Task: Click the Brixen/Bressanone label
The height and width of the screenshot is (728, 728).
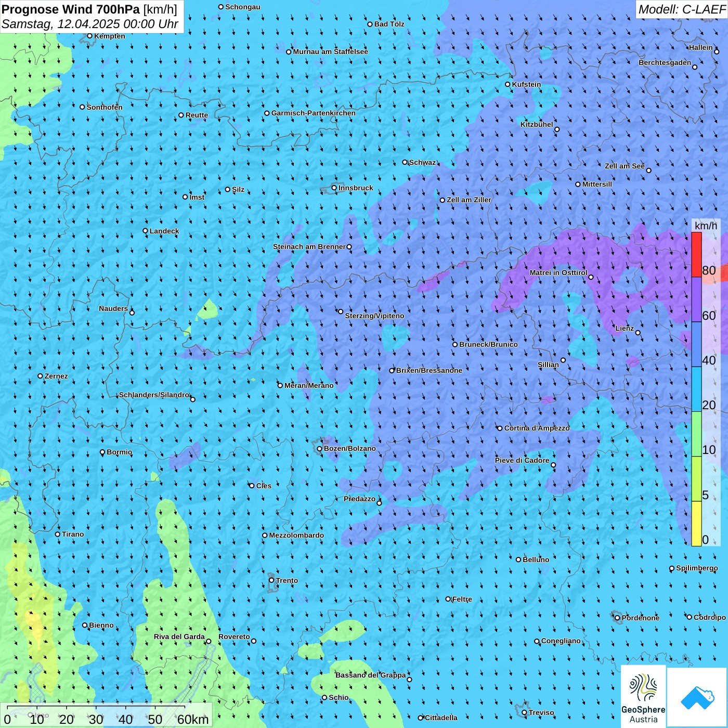Action: point(429,370)
